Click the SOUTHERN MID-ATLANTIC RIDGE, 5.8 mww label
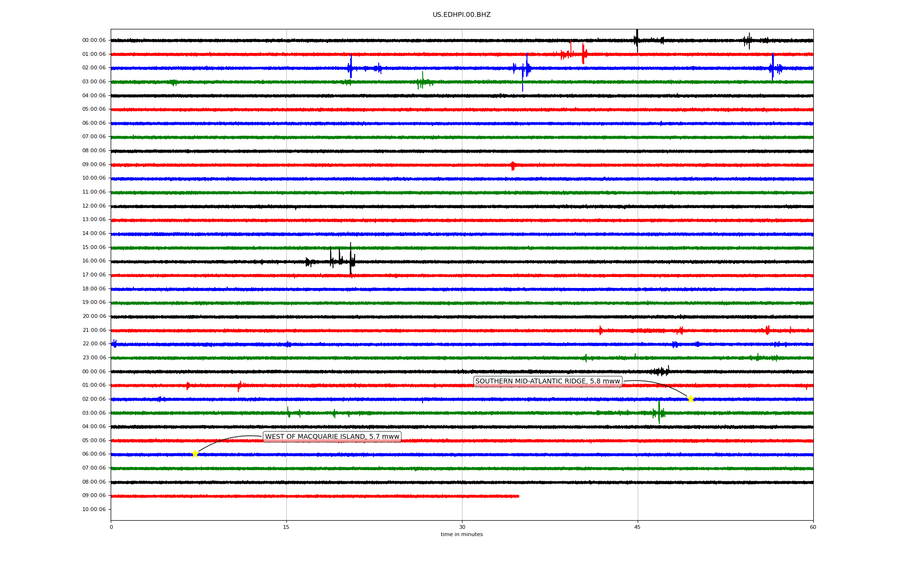Viewport: 924px width, 578px height. pyautogui.click(x=548, y=381)
